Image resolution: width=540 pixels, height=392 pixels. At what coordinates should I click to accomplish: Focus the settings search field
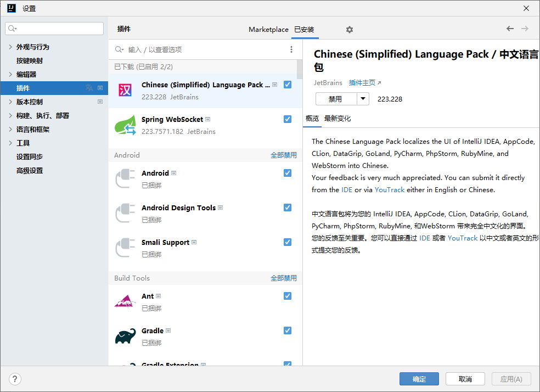point(54,29)
